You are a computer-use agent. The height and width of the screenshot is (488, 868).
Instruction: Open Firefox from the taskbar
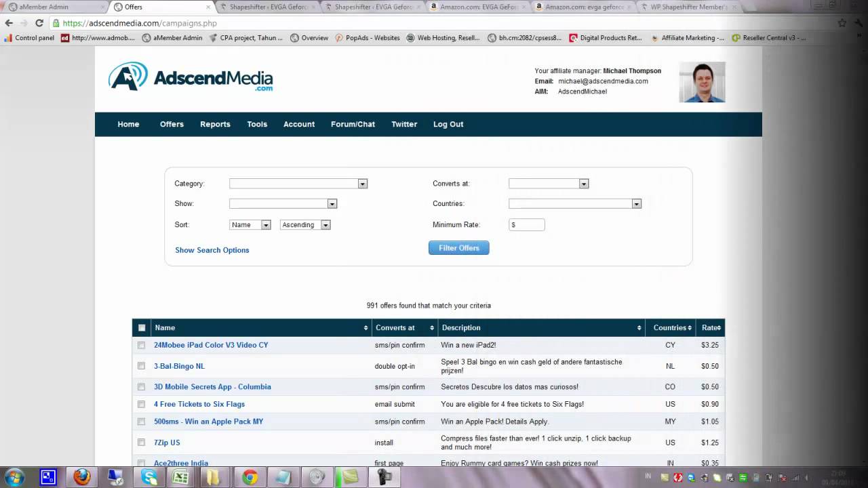[82, 477]
